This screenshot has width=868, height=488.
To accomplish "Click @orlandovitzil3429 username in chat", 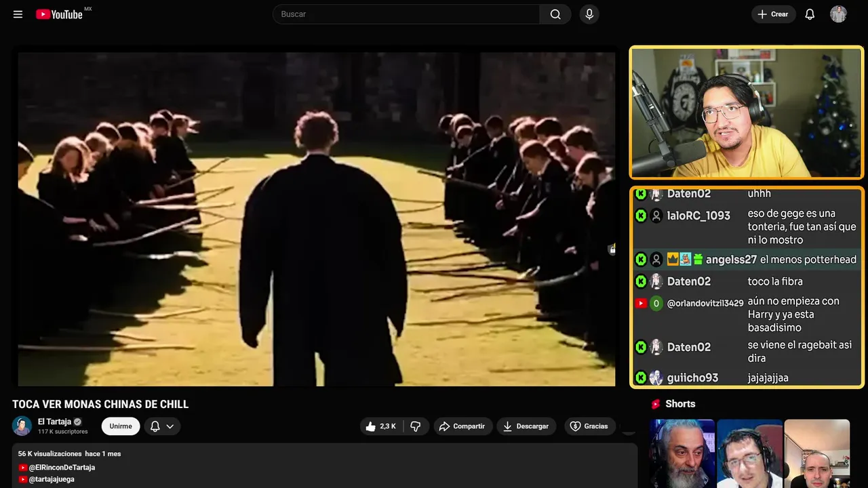I will coord(705,304).
